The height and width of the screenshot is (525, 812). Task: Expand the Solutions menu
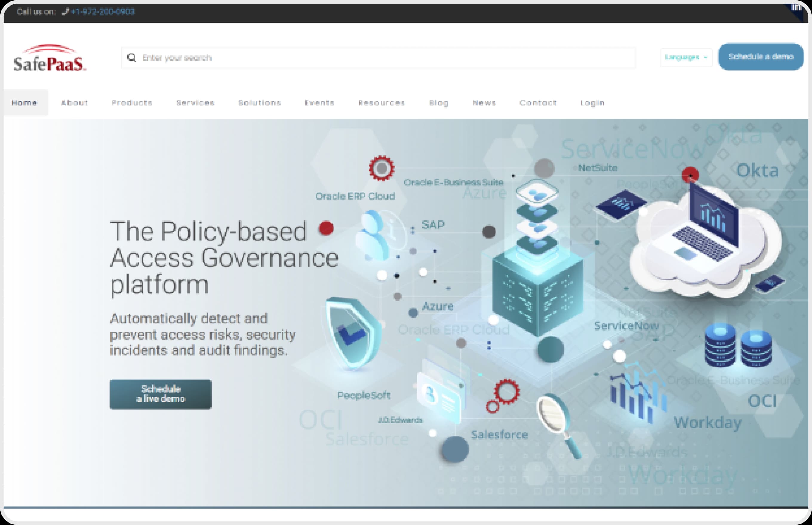(259, 103)
